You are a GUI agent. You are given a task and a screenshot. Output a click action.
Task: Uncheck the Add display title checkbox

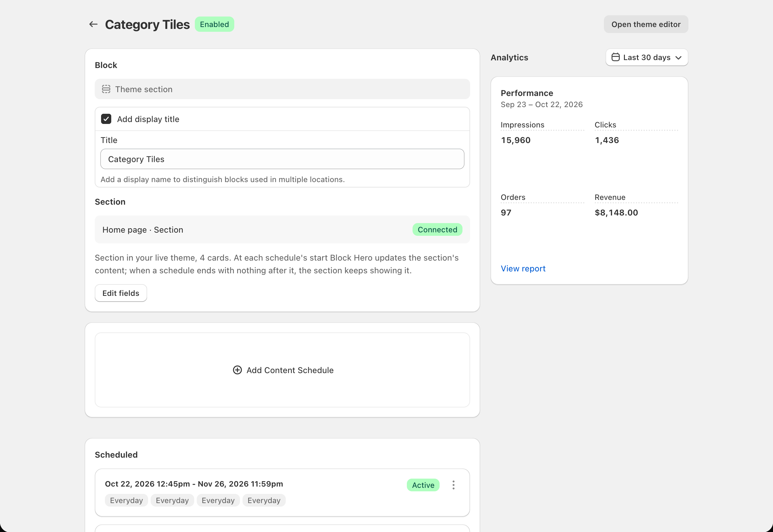click(106, 119)
